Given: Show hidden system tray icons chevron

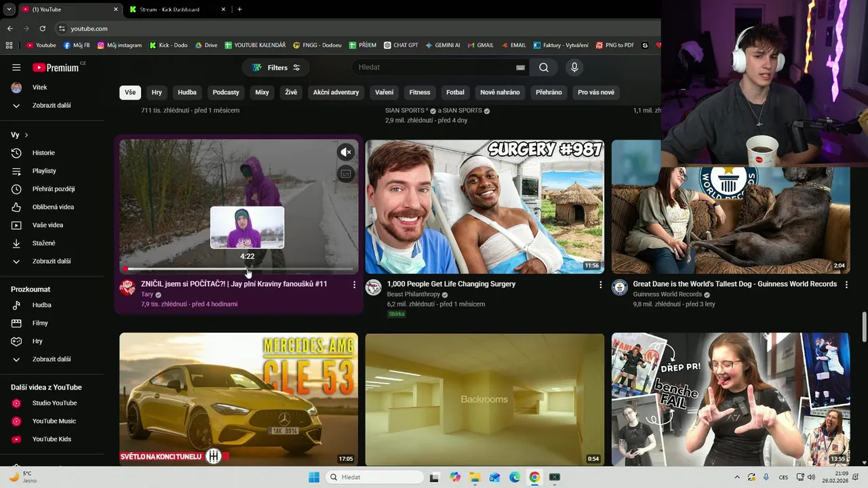Looking at the screenshot, I should coord(736,477).
